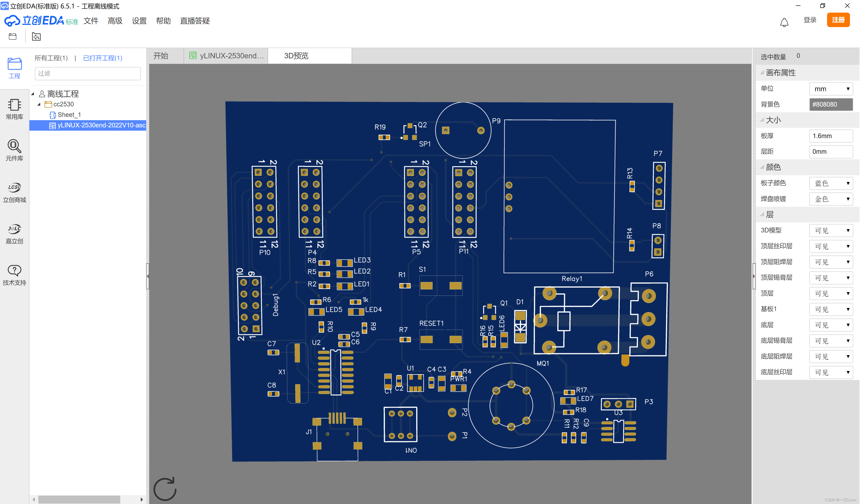Click the 注册 register button

[838, 20]
